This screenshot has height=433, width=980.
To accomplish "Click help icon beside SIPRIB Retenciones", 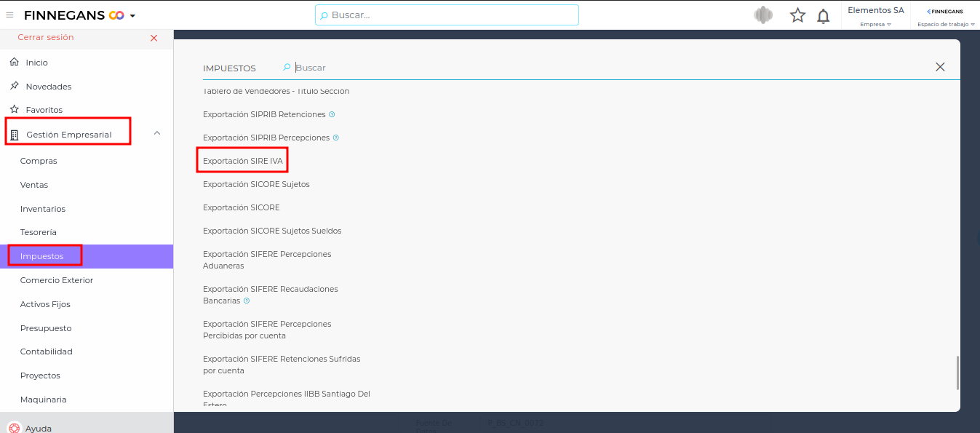I will [x=332, y=114].
